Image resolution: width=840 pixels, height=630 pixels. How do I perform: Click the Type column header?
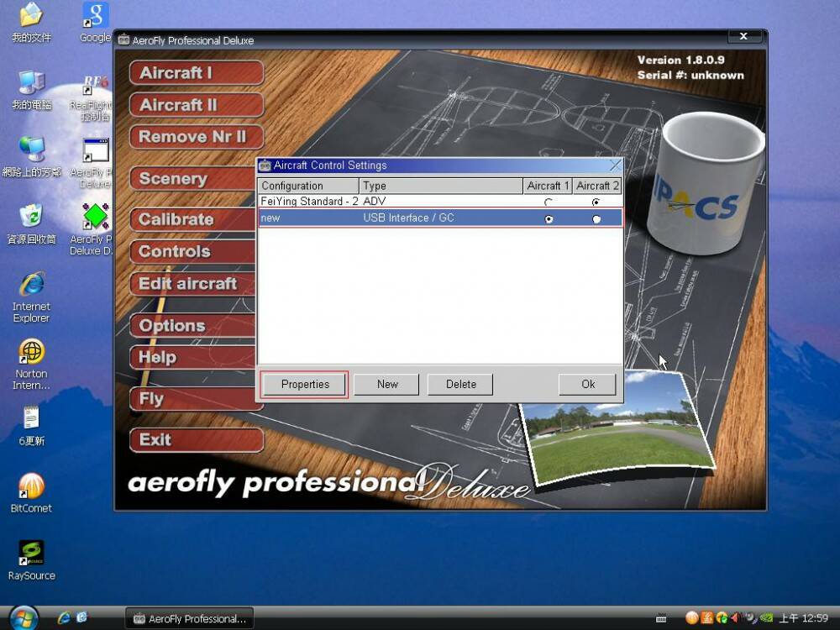[x=441, y=186]
